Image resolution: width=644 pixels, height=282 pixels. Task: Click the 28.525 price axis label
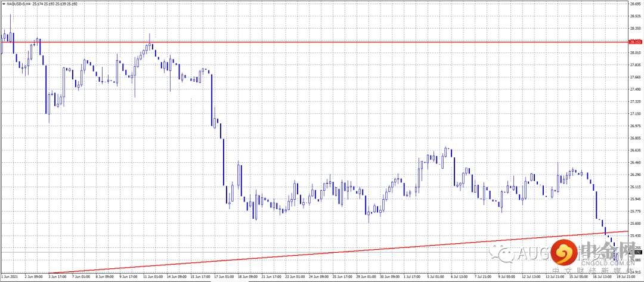(x=635, y=16)
